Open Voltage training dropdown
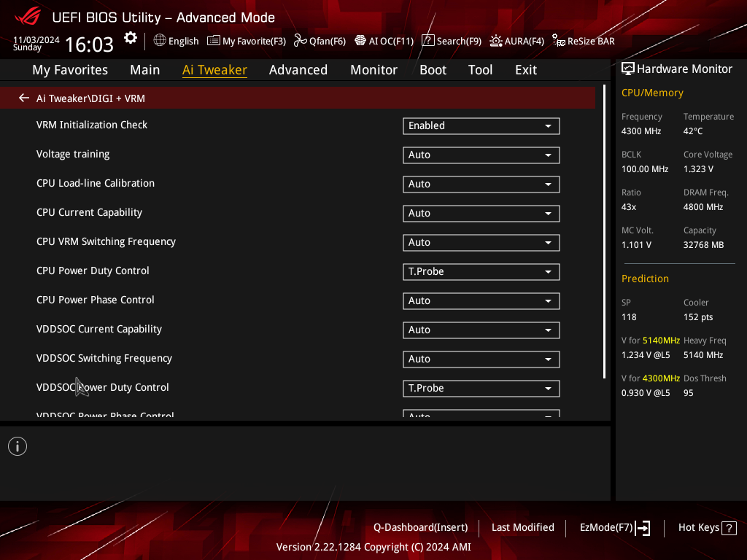 point(481,155)
